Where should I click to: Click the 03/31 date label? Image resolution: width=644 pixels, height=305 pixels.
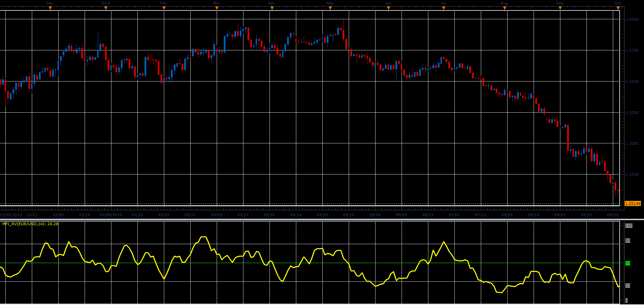[270, 215]
